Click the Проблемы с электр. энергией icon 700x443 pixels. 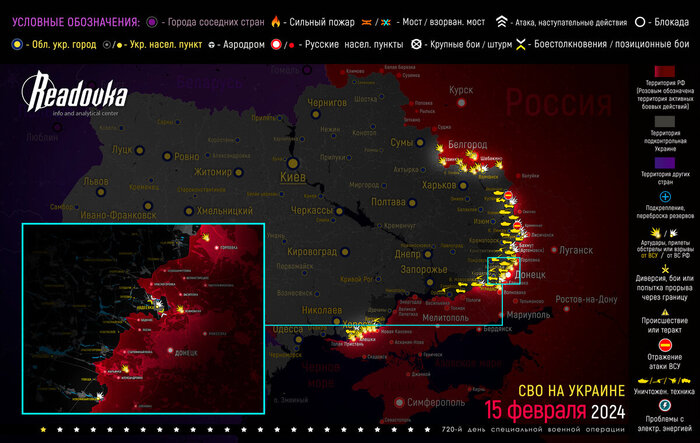[x=665, y=405]
